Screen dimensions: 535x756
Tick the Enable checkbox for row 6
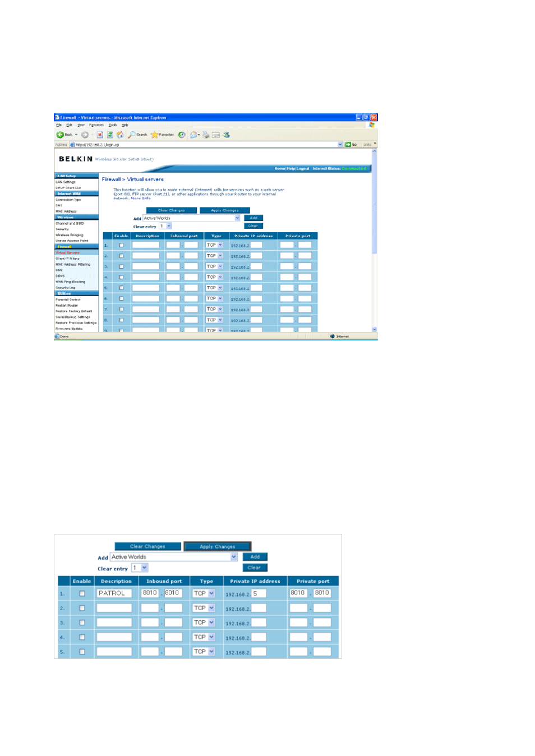click(121, 299)
